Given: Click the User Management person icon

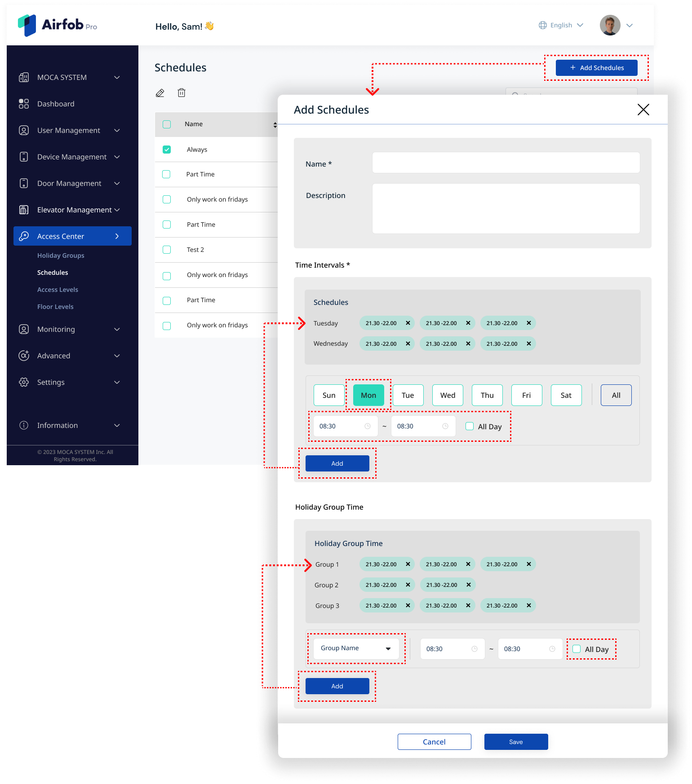Looking at the screenshot, I should point(24,130).
